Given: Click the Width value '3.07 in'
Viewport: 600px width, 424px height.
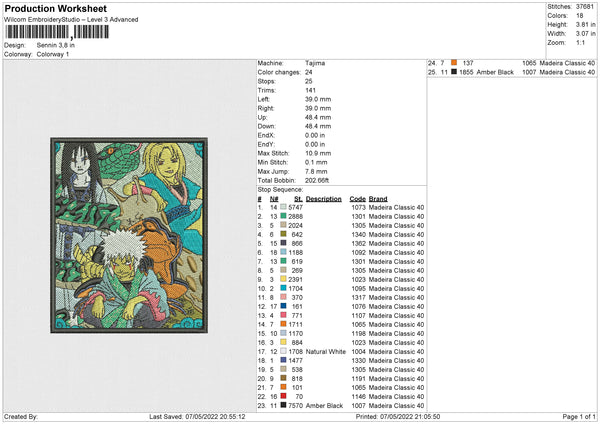Looking at the screenshot, I should point(586,34).
